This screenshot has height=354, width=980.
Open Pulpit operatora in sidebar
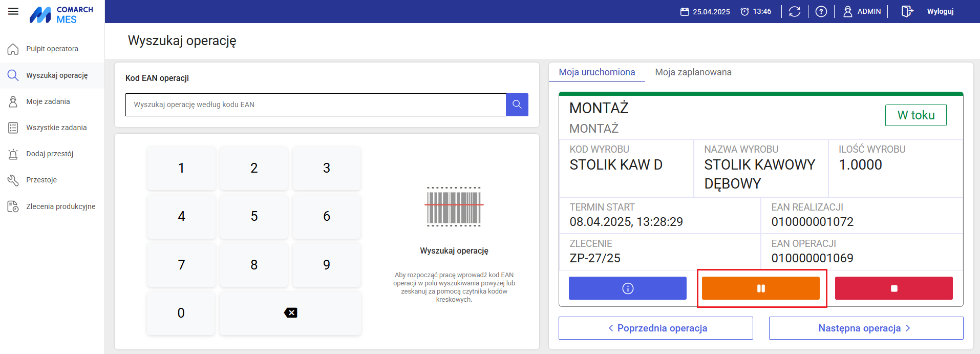[52, 49]
